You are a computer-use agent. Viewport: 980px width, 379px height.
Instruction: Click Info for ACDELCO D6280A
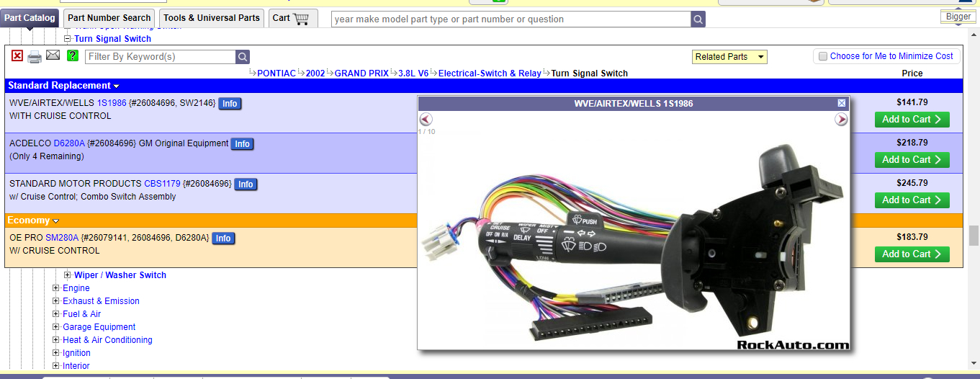(x=243, y=144)
